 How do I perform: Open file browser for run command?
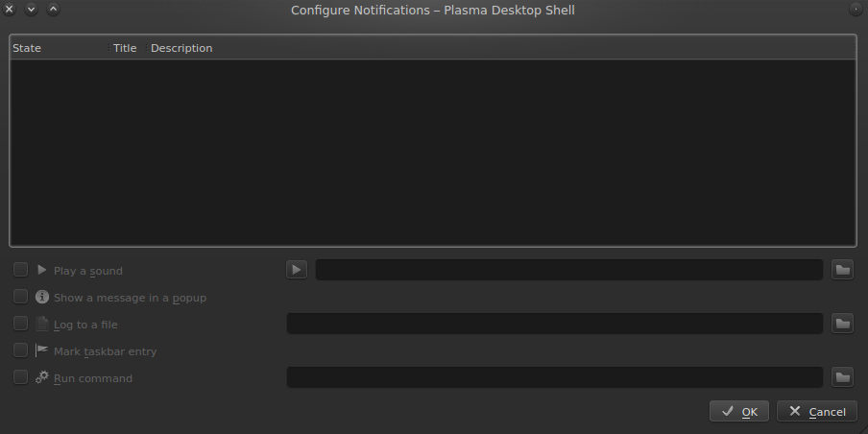tap(842, 377)
